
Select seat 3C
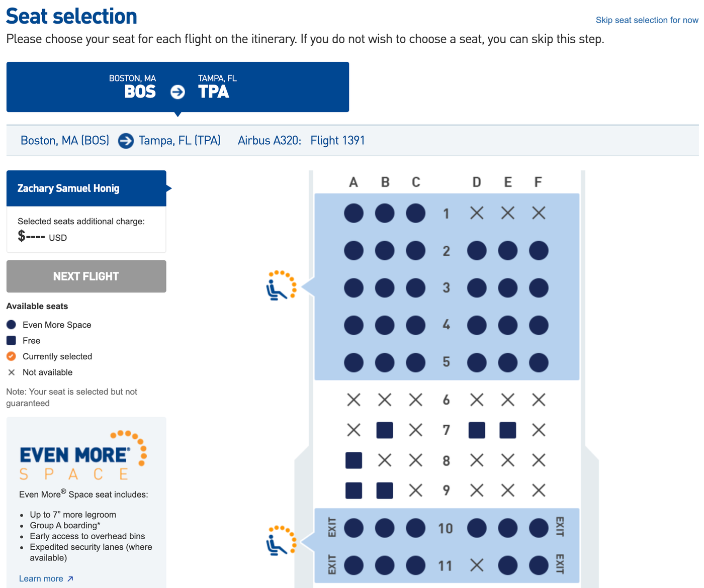pos(415,287)
